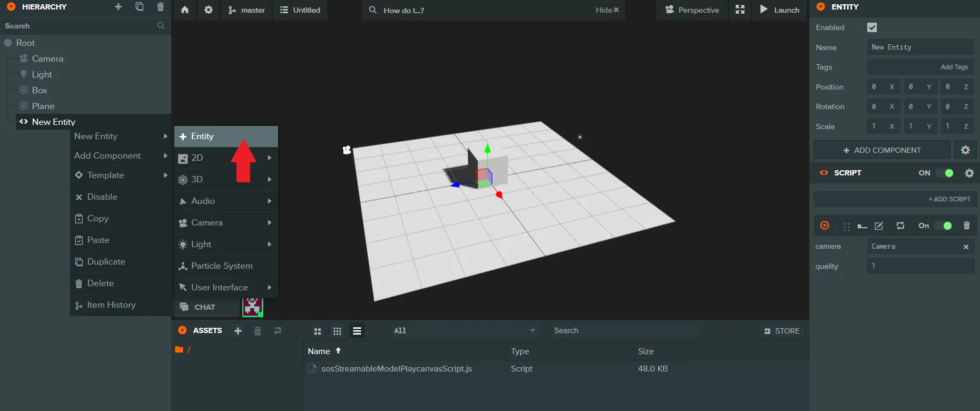
Task: Switch assets to large grid view
Action: pos(318,331)
